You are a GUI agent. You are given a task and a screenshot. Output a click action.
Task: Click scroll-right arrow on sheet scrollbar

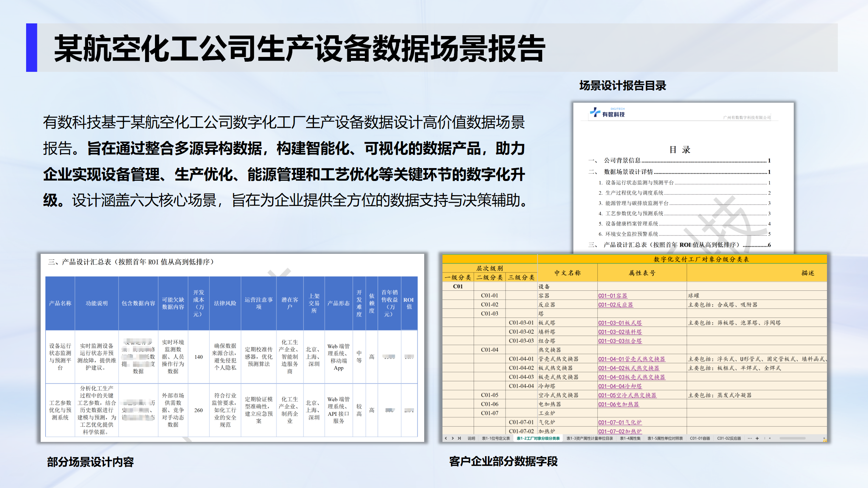[824, 438]
